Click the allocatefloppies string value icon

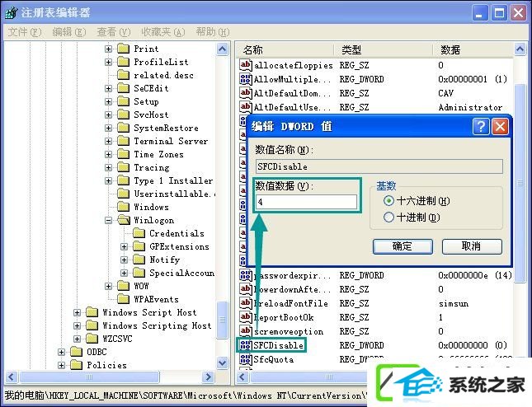tap(245, 65)
